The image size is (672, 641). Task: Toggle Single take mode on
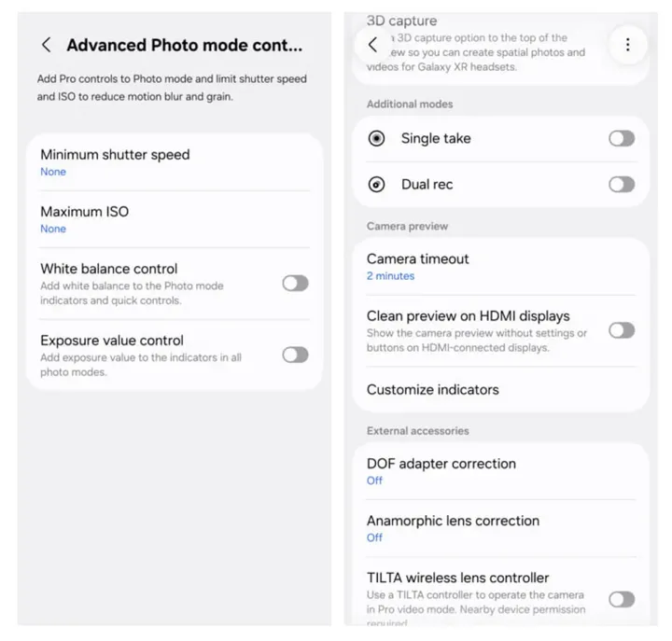pos(622,138)
